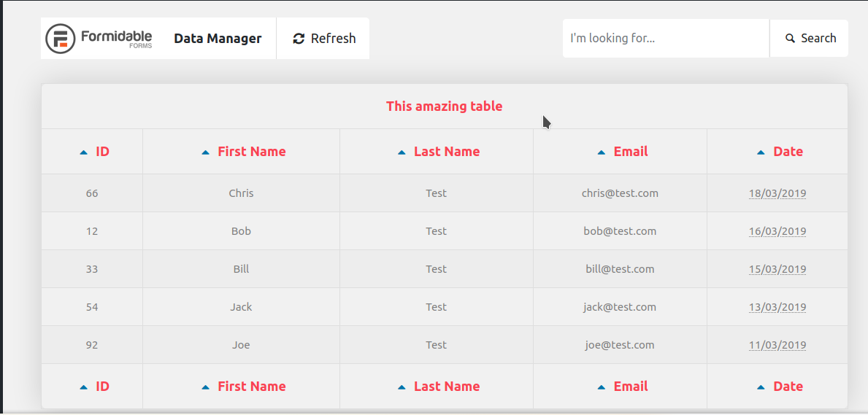868x415 pixels.
Task: Click first name cell Jack
Action: tap(241, 307)
